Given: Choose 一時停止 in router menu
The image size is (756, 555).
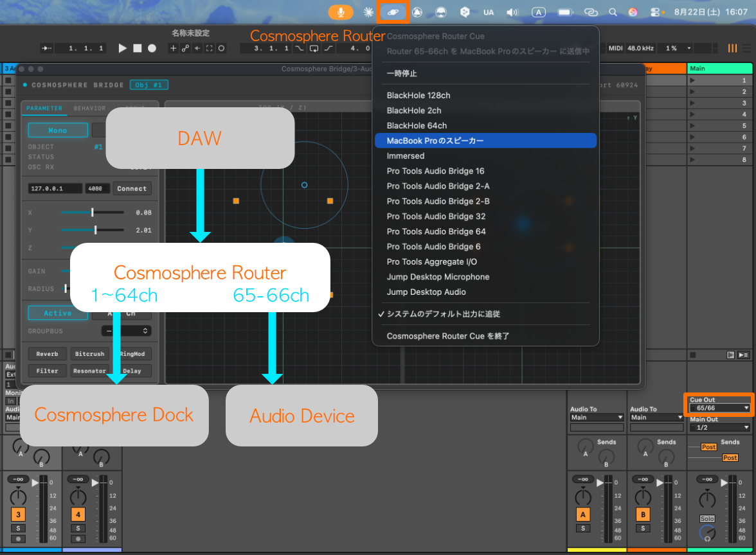Looking at the screenshot, I should click(485, 73).
